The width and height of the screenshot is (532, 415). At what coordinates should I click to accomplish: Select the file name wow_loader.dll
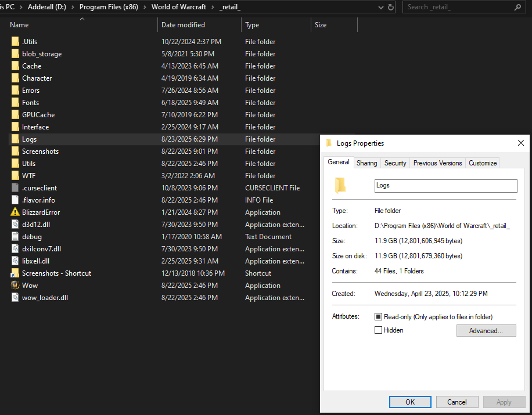click(45, 298)
